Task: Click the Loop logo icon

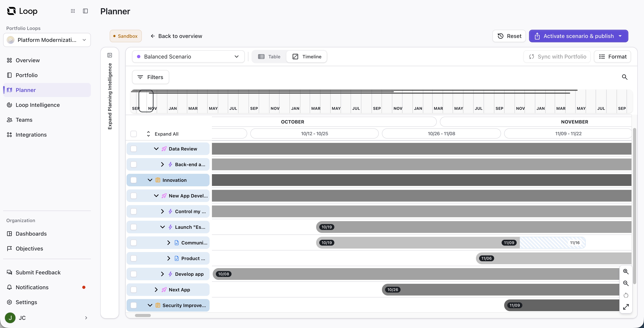Action: (12, 11)
